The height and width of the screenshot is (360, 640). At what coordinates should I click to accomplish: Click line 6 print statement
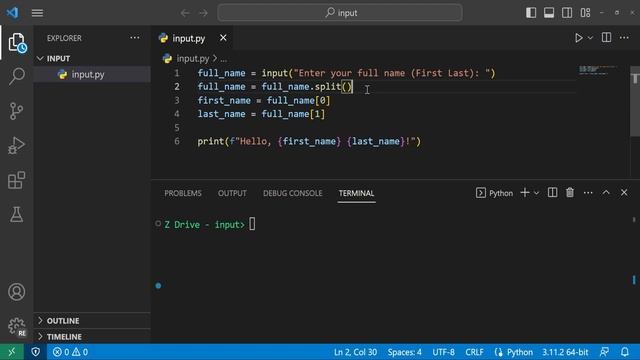309,141
